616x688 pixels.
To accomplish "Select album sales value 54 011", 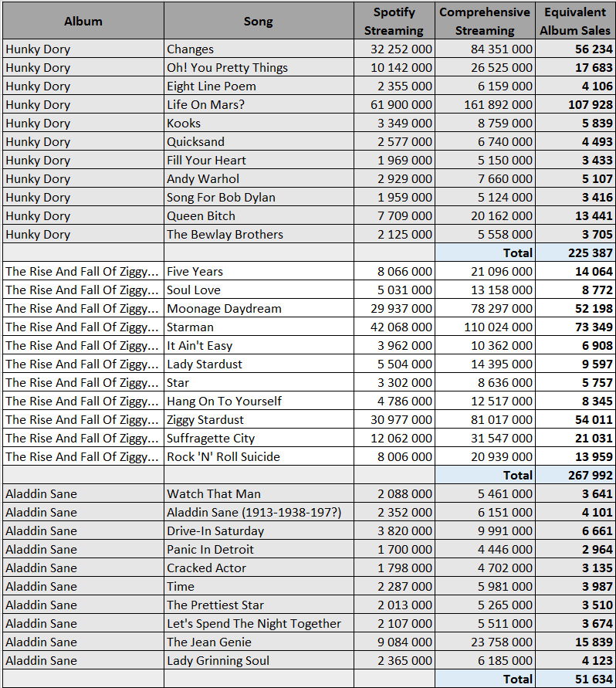I will coord(575,419).
